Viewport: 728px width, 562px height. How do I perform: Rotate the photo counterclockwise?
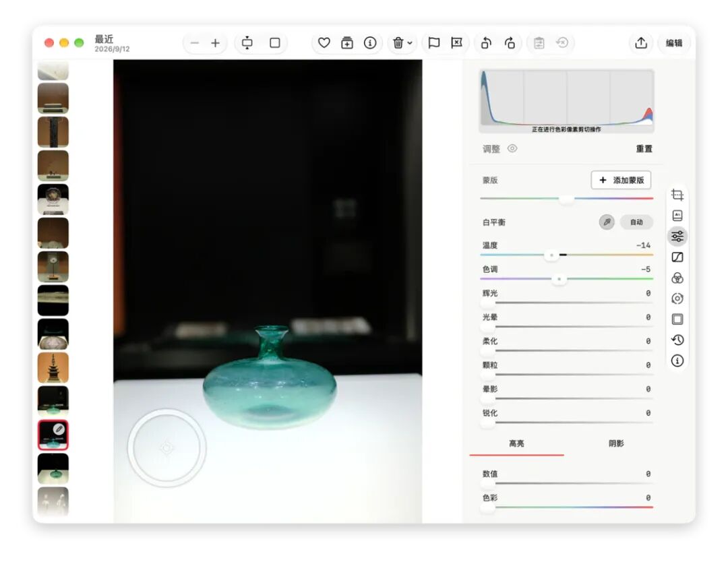(486, 43)
